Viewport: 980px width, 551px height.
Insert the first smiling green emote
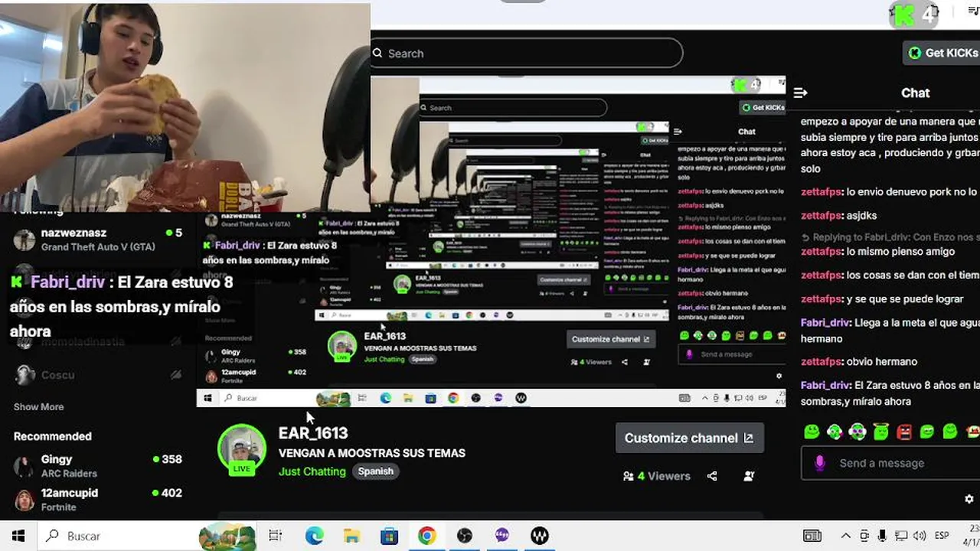(x=812, y=432)
